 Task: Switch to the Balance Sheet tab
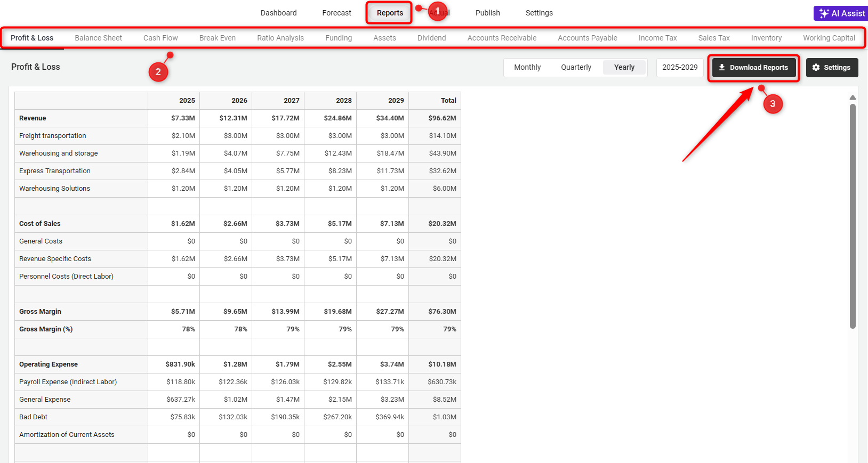point(98,38)
